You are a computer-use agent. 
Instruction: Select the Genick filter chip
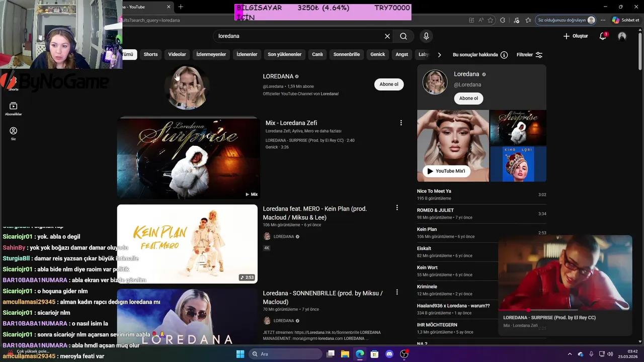point(378,54)
